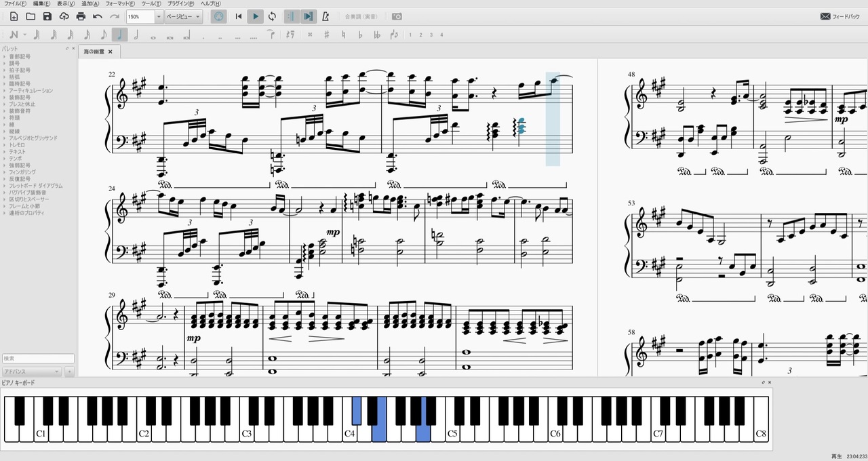Open a score file using the folder icon

31,16
